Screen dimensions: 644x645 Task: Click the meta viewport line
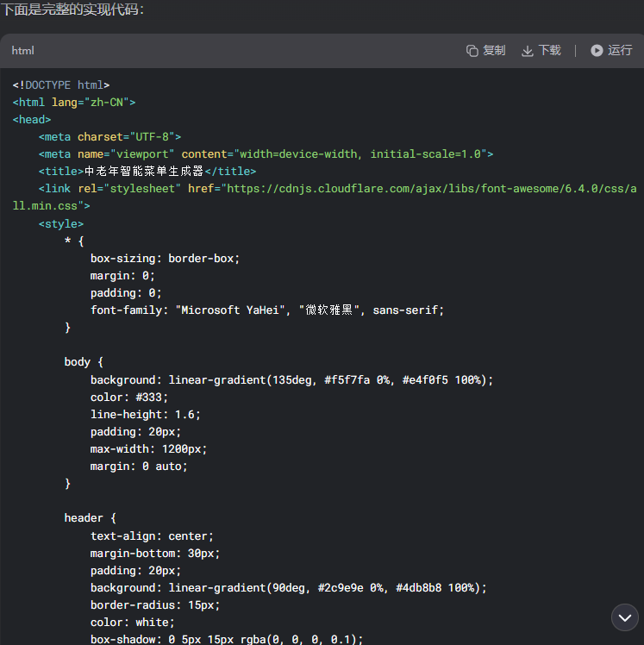pos(266,154)
